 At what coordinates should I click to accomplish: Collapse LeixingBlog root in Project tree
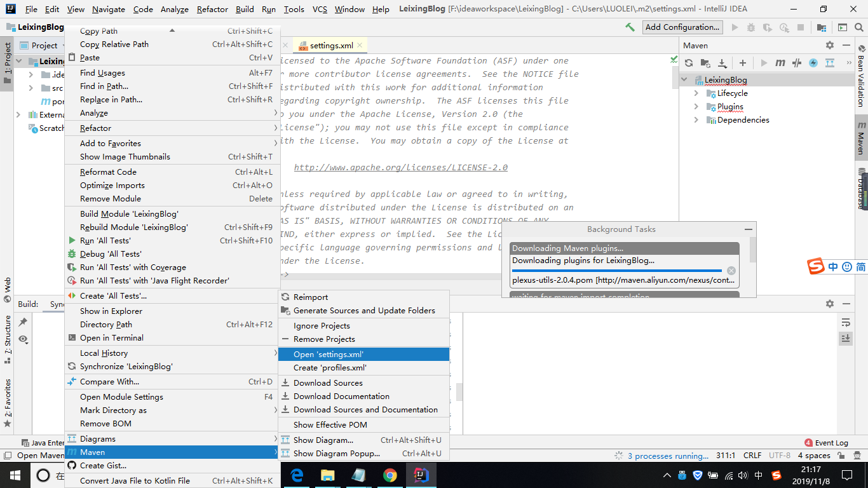19,62
